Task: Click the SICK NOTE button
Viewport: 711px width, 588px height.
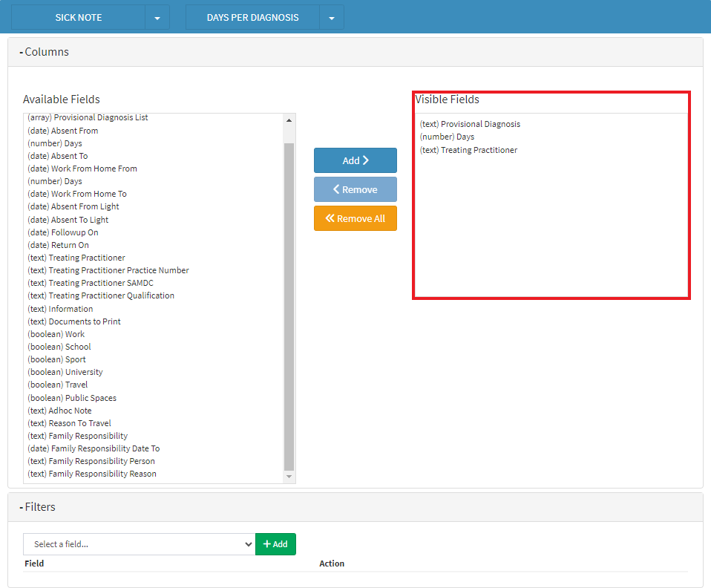Action: pos(78,18)
